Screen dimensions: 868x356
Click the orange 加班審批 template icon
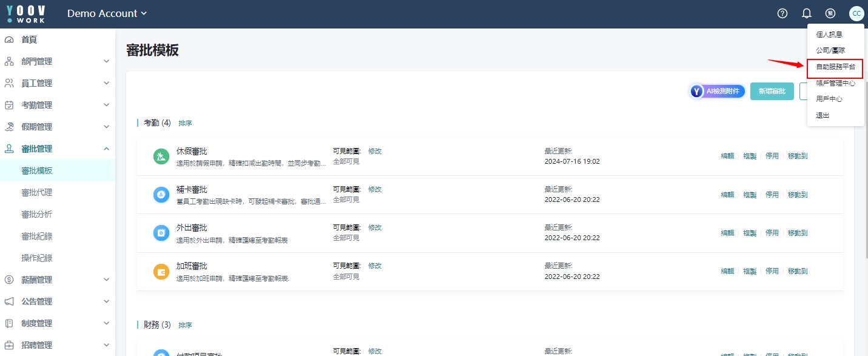tap(161, 272)
